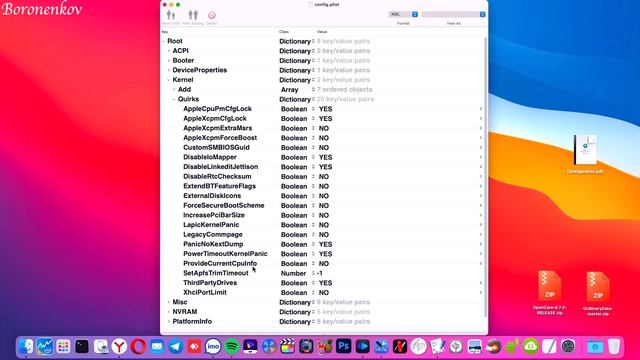Open Final Cut Pro from the Dock
The height and width of the screenshot is (360, 640).
(288, 347)
